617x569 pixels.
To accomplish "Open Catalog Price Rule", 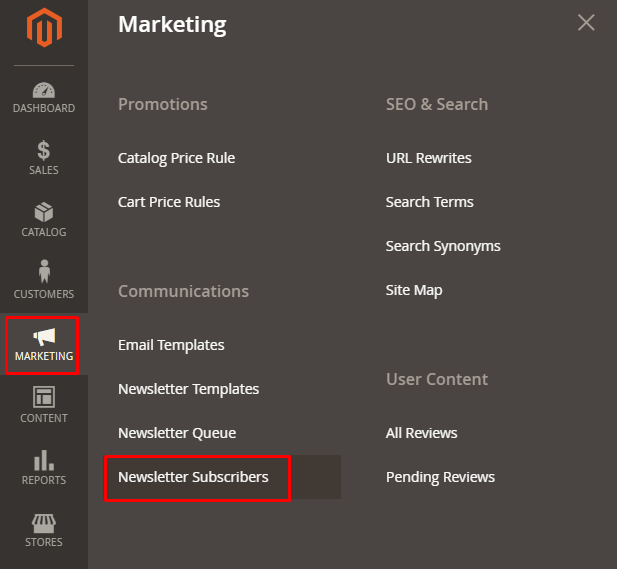I will click(176, 158).
